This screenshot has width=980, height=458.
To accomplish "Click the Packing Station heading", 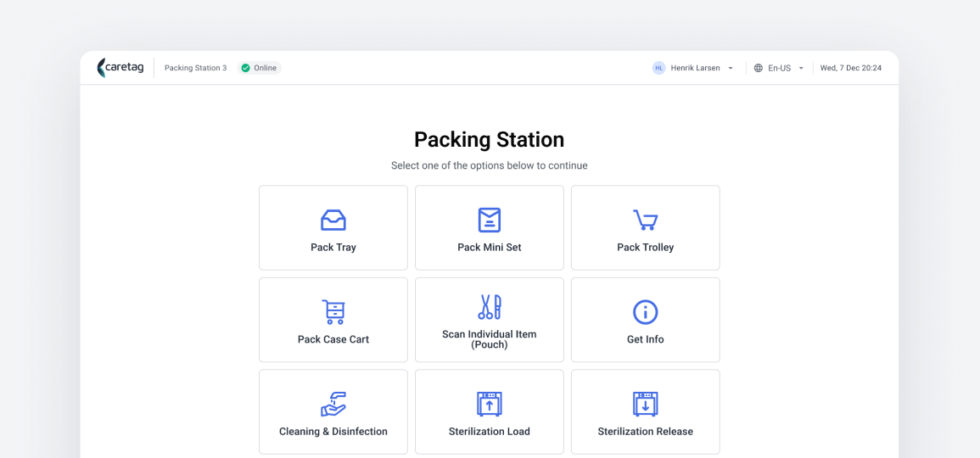I will (x=490, y=139).
